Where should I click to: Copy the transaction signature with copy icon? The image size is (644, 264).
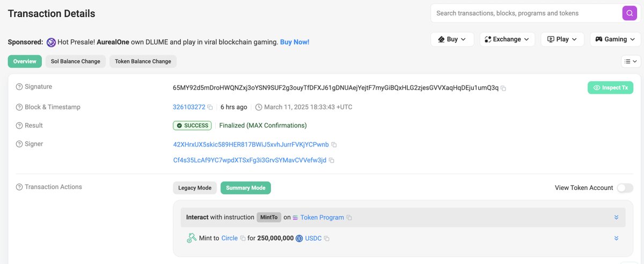[503, 88]
